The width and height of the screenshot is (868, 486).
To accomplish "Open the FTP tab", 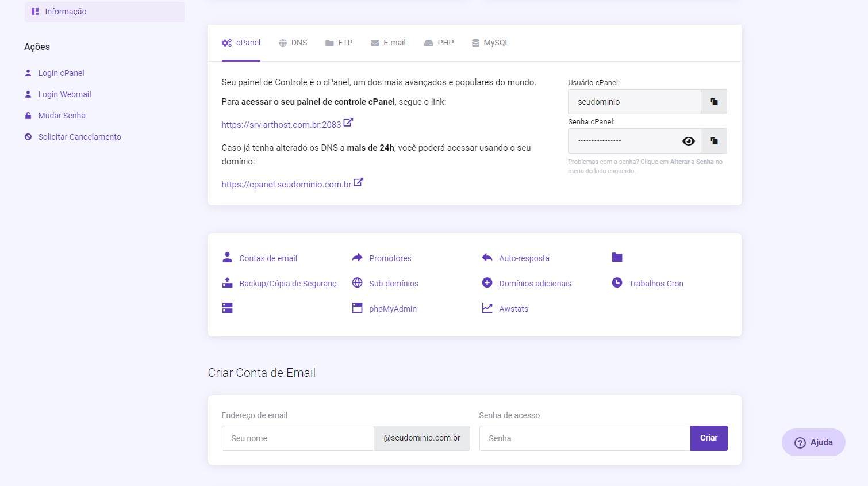I will coord(339,43).
